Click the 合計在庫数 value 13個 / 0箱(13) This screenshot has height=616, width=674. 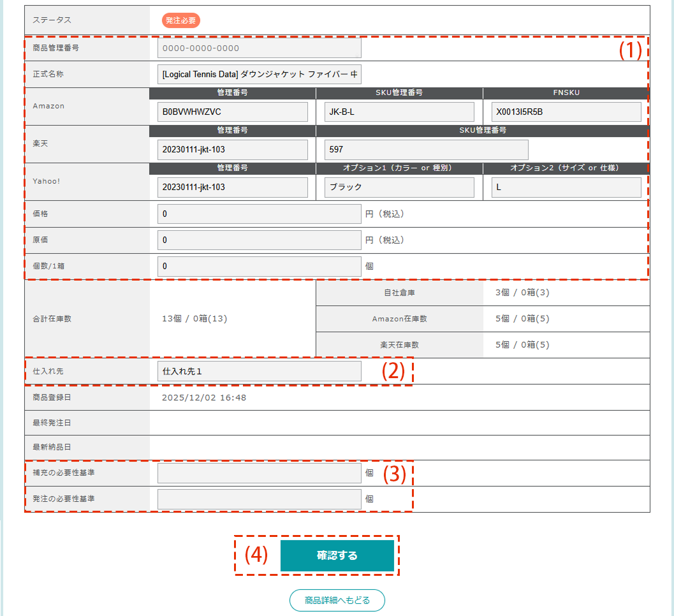coord(194,319)
